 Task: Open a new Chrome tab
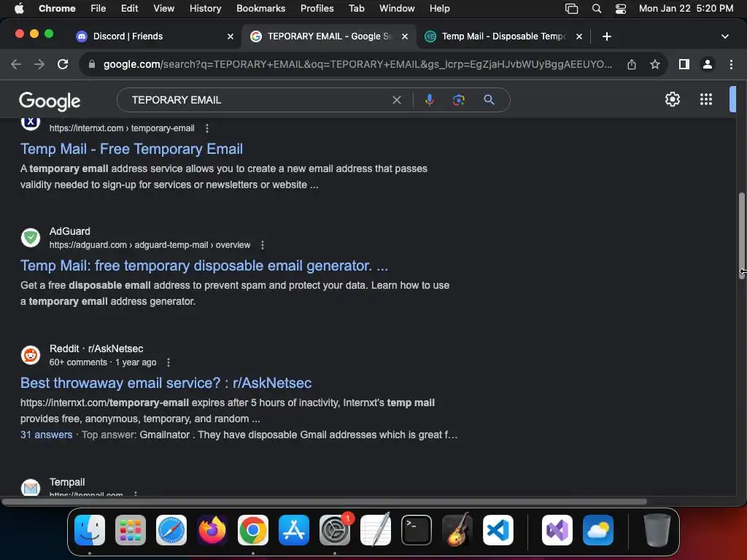click(x=606, y=36)
